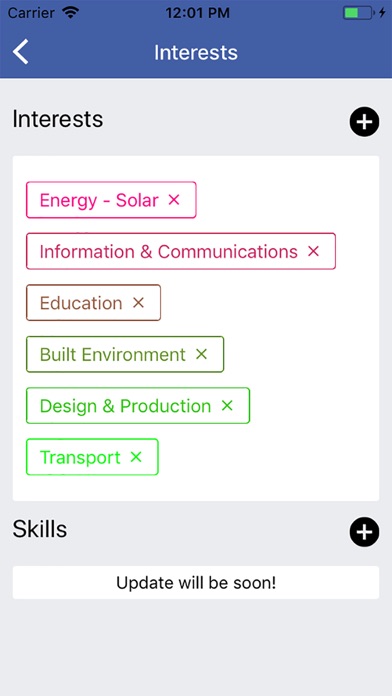Remove the Built Environment tag

click(x=202, y=354)
